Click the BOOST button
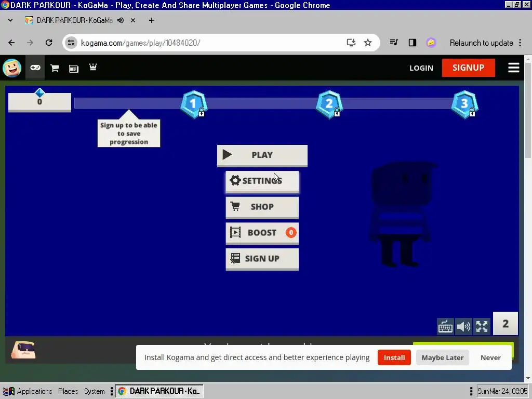This screenshot has width=532, height=399. [262, 233]
